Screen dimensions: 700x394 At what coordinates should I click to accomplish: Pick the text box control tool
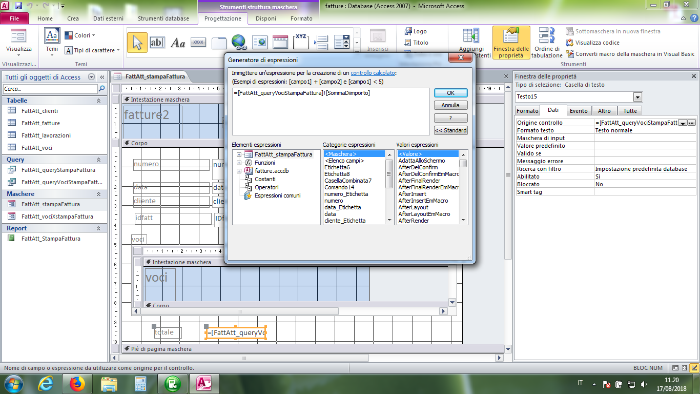(x=157, y=43)
